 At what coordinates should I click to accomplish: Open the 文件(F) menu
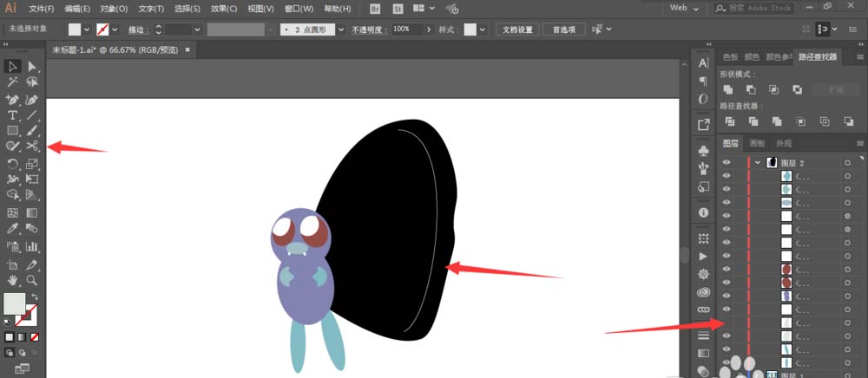pyautogui.click(x=42, y=9)
